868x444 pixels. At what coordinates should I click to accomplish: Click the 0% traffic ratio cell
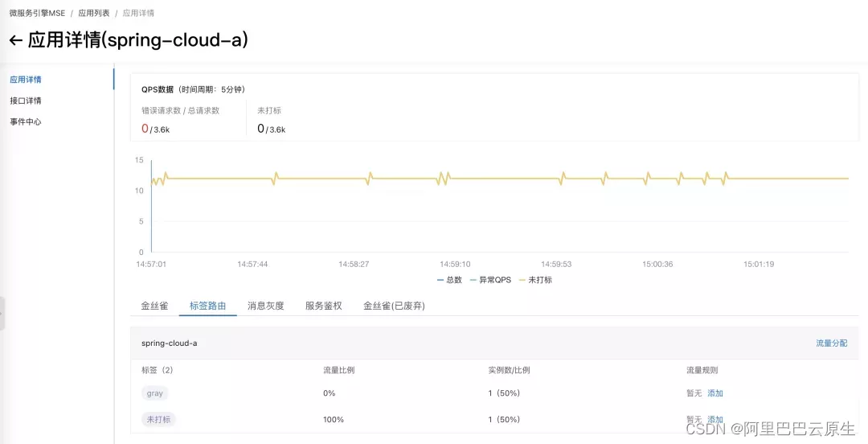(x=330, y=393)
